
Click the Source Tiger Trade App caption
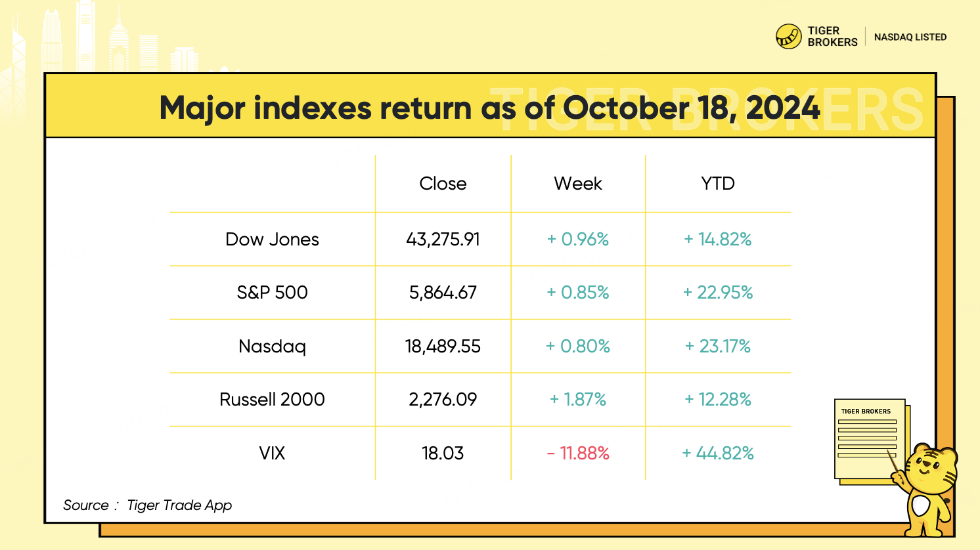coord(147,505)
